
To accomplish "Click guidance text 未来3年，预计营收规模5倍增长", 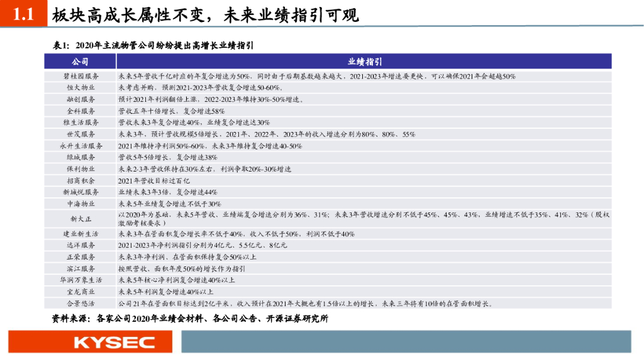I will pos(168,134).
